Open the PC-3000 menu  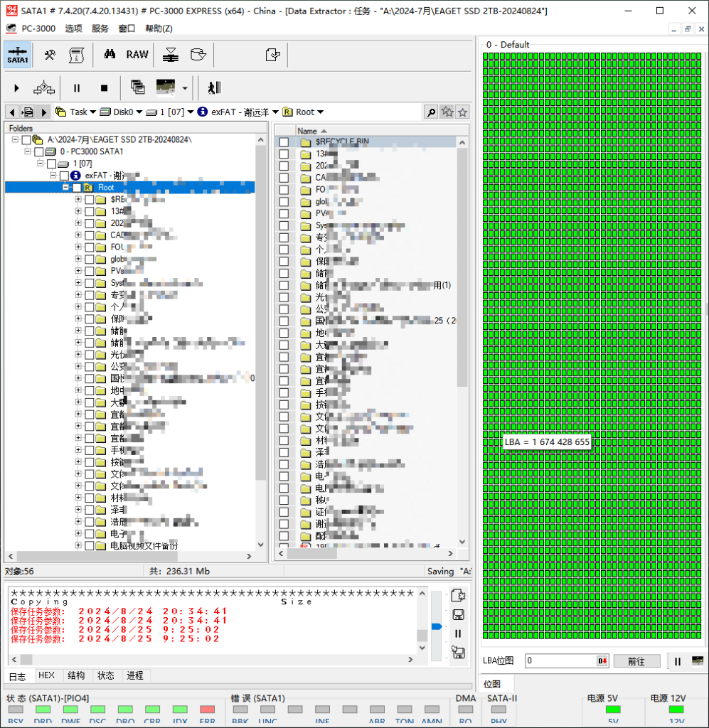pyautogui.click(x=38, y=28)
